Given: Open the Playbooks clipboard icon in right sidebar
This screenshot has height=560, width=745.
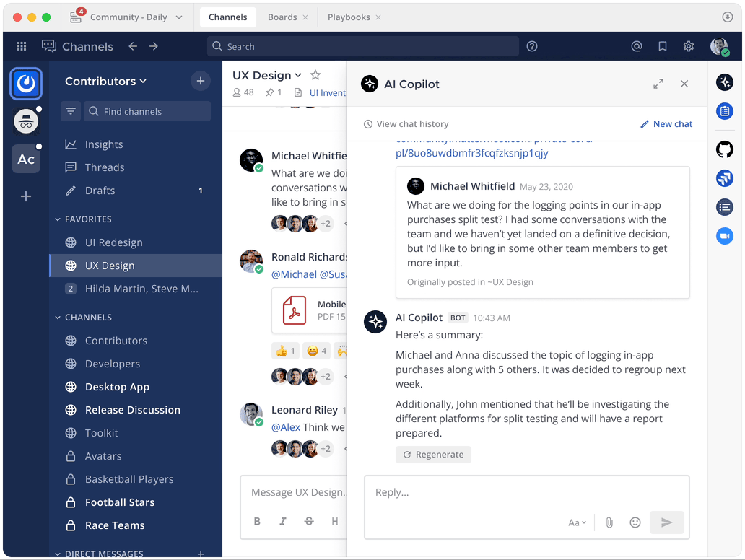Looking at the screenshot, I should pos(725,111).
